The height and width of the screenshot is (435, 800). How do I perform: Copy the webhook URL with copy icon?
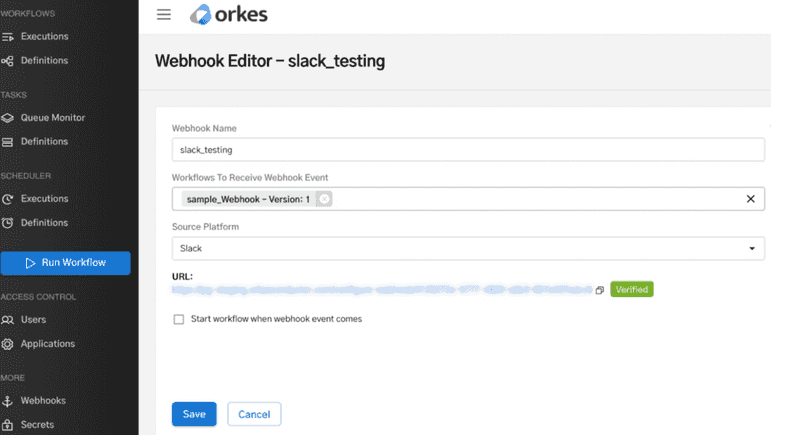click(x=599, y=290)
